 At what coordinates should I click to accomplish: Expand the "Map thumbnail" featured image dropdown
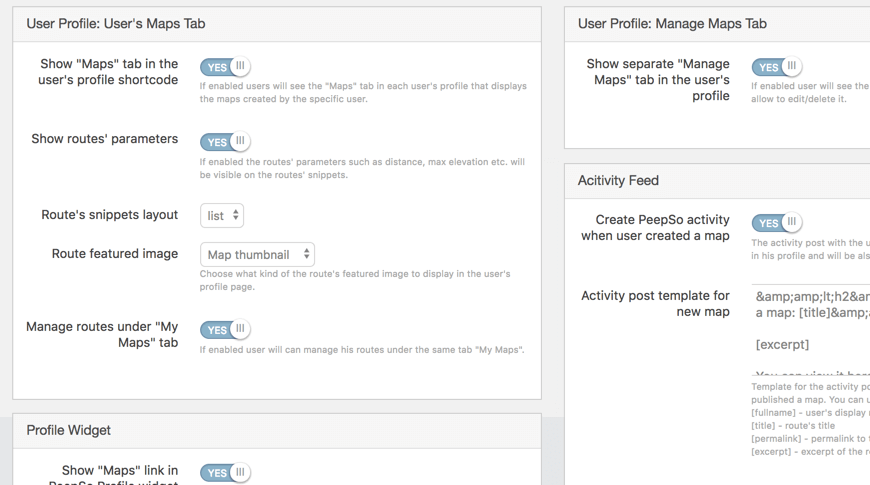click(x=257, y=255)
